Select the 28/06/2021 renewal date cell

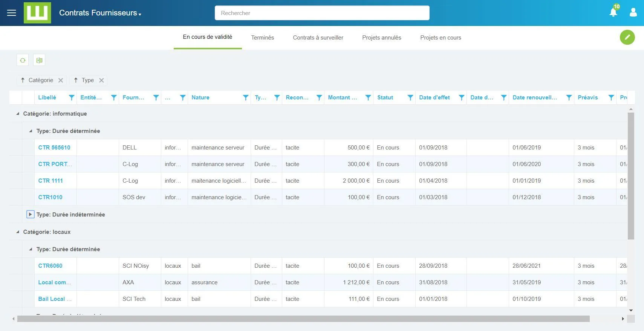542,266
